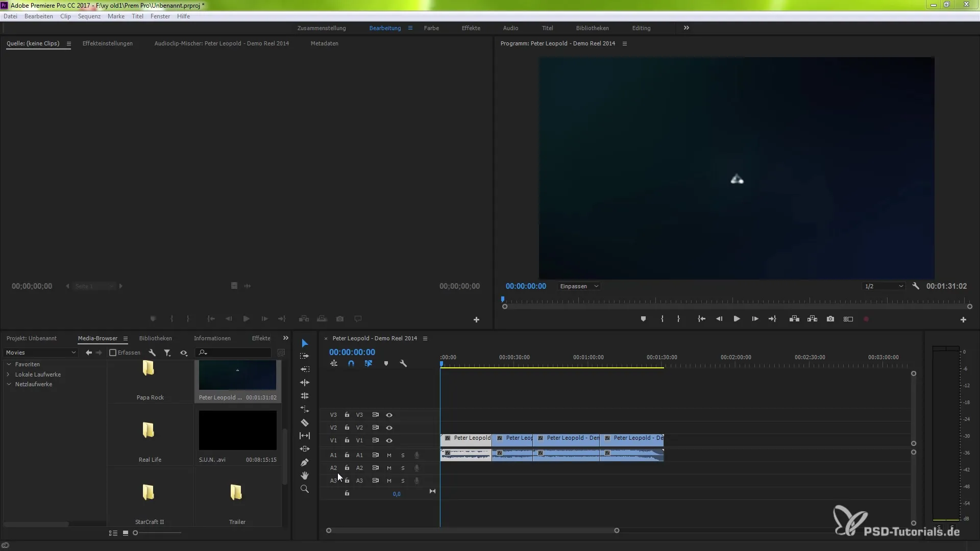Select the Rate Stretch tool

[305, 409]
